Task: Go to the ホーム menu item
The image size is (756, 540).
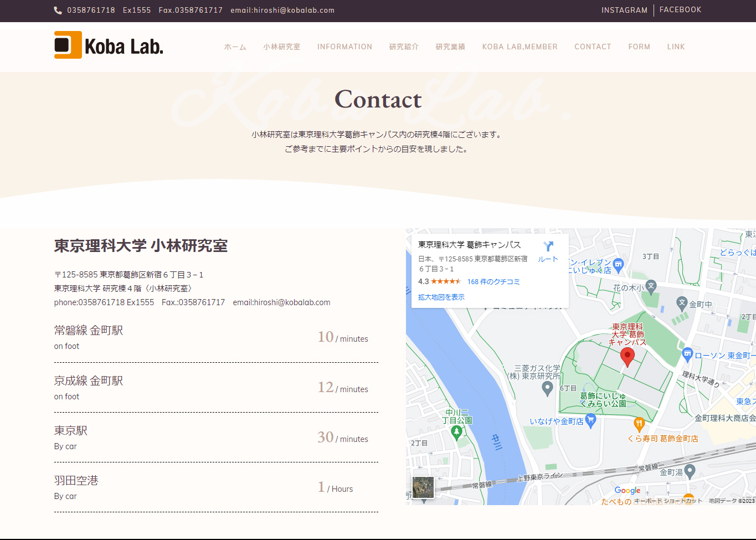Action: click(x=235, y=47)
